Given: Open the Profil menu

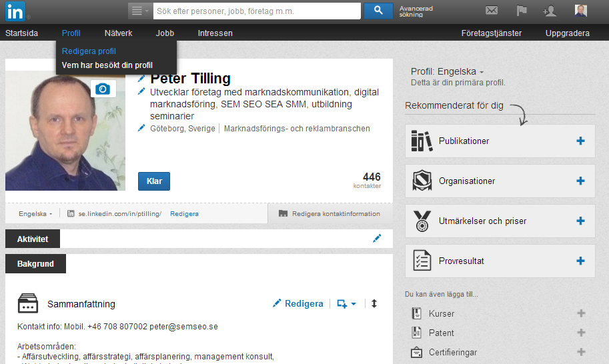Looking at the screenshot, I should (71, 33).
